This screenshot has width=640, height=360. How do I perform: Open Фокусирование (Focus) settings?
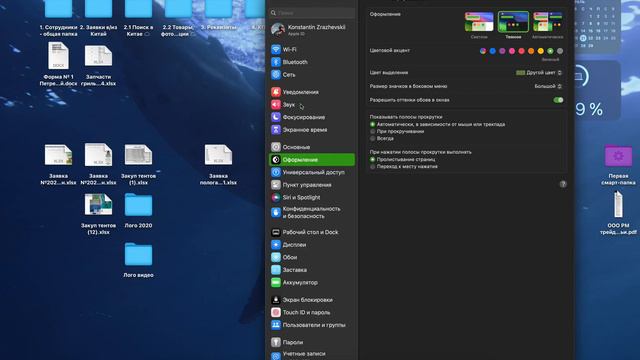[x=312, y=117]
